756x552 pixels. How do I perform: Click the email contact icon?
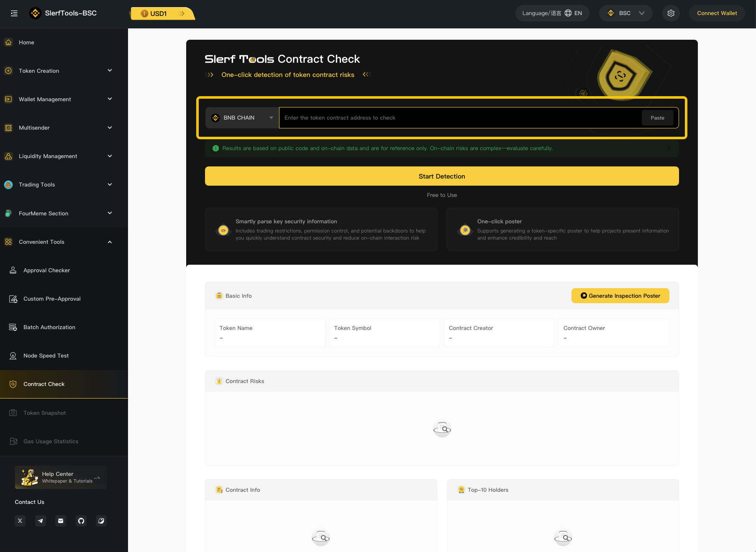61,521
